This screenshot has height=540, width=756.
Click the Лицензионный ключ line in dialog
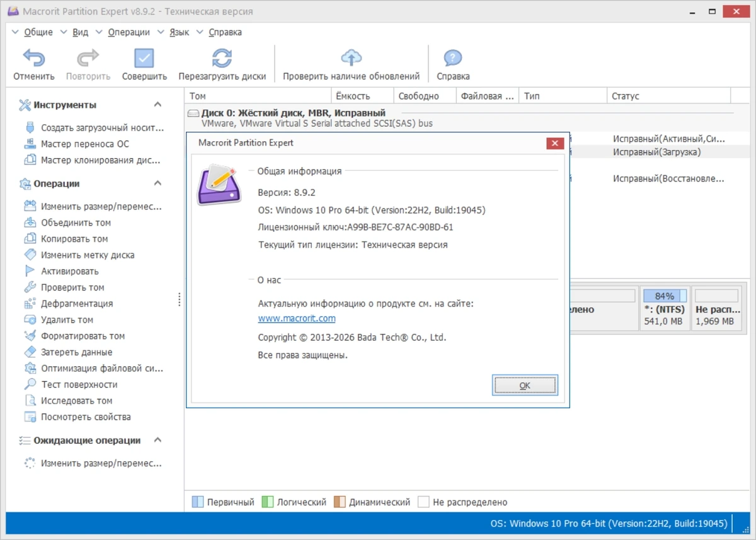pyautogui.click(x=356, y=227)
